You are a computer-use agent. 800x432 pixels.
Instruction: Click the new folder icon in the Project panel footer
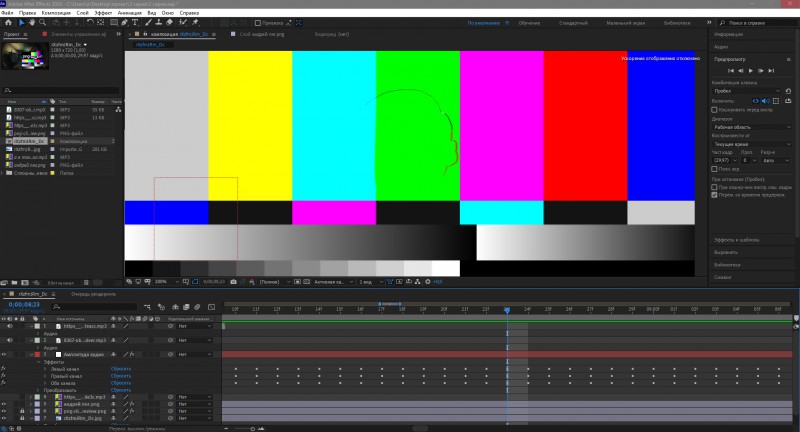14,283
